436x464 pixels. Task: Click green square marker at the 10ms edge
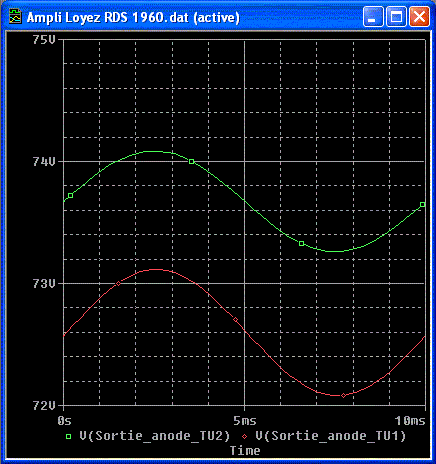(422, 204)
